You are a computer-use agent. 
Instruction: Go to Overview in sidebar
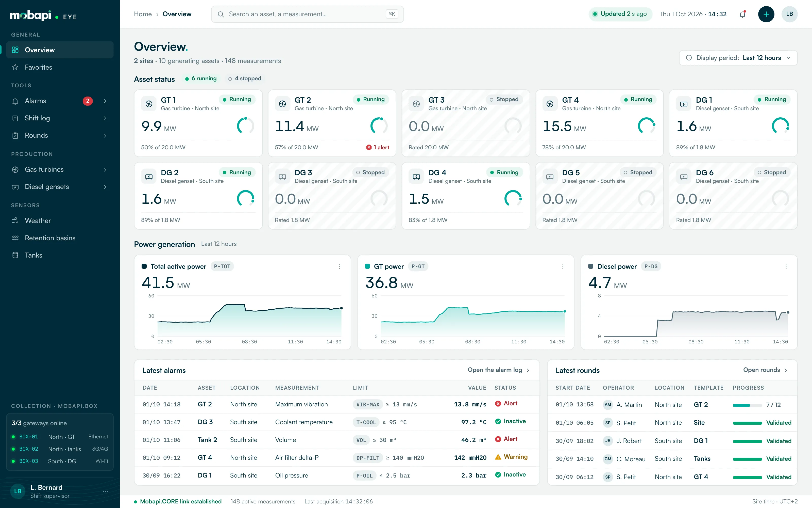click(60, 50)
